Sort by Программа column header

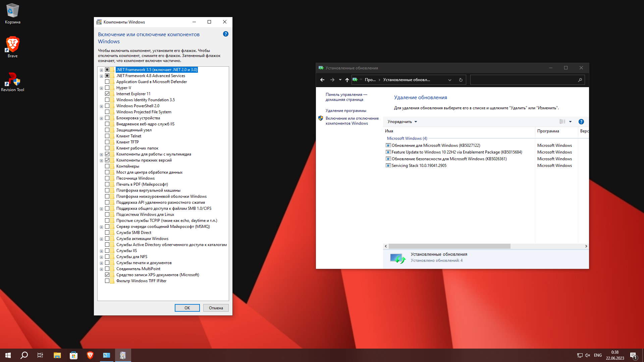tap(548, 131)
